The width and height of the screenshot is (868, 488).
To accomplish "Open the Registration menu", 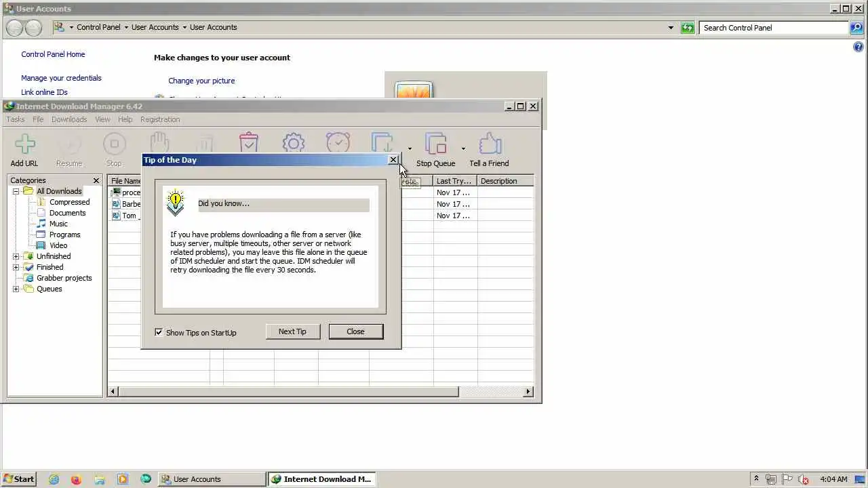I will click(160, 119).
